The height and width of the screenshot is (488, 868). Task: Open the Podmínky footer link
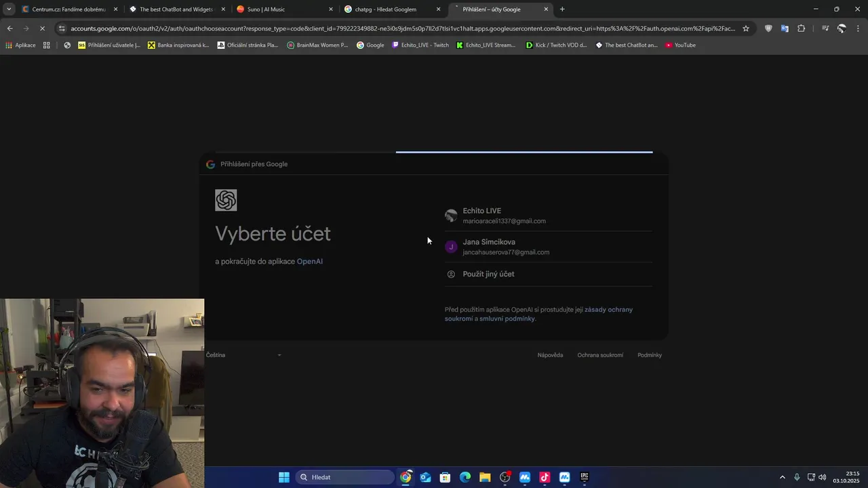click(x=650, y=355)
